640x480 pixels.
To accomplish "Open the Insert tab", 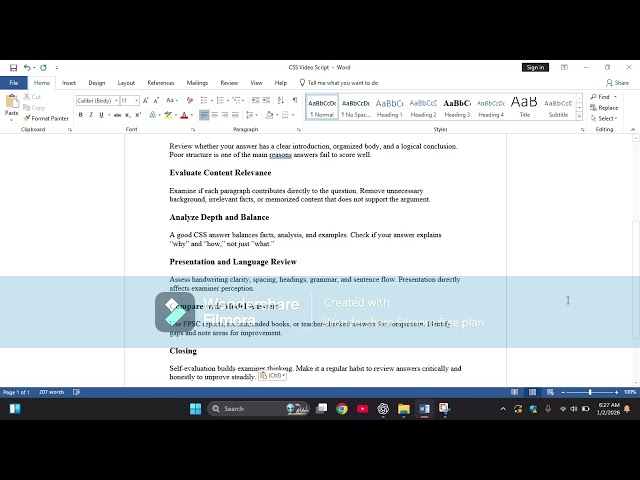I will (x=69, y=83).
